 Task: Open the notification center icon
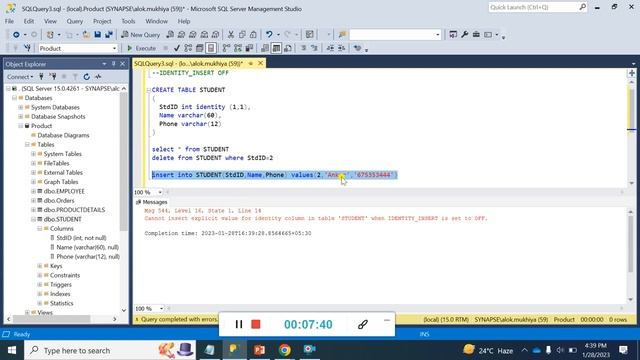click(x=623, y=350)
